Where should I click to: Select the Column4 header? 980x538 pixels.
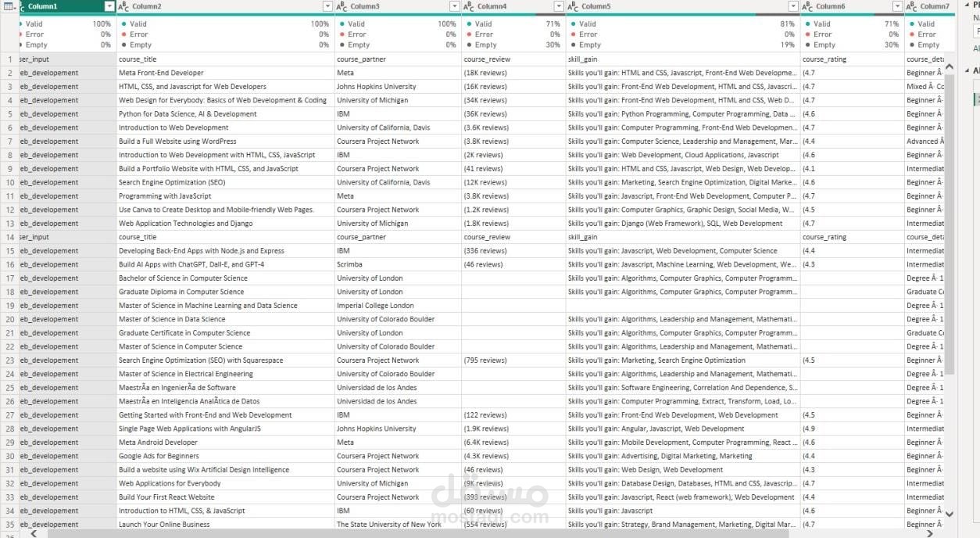(513, 6)
